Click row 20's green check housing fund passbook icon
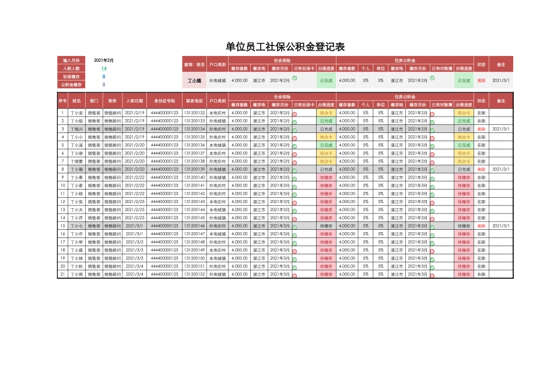This screenshot has width=554, height=392. click(433, 268)
